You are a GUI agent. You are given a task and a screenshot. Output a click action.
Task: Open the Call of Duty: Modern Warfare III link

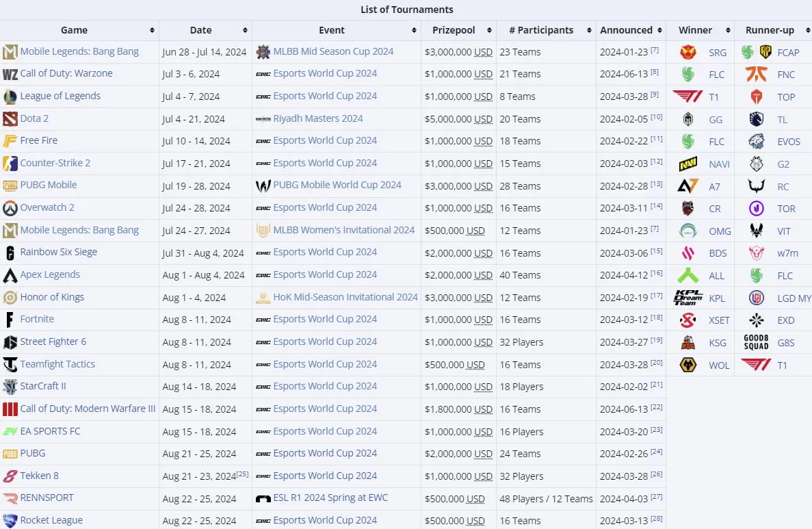[88, 409]
